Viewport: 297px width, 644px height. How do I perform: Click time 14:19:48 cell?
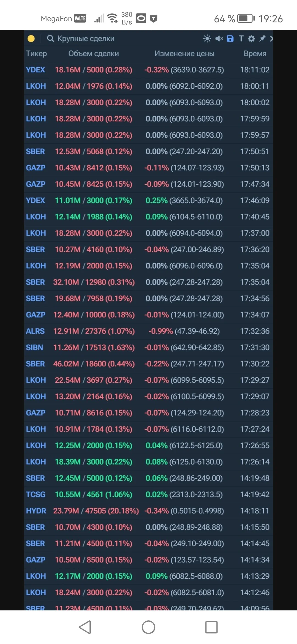coord(255,478)
